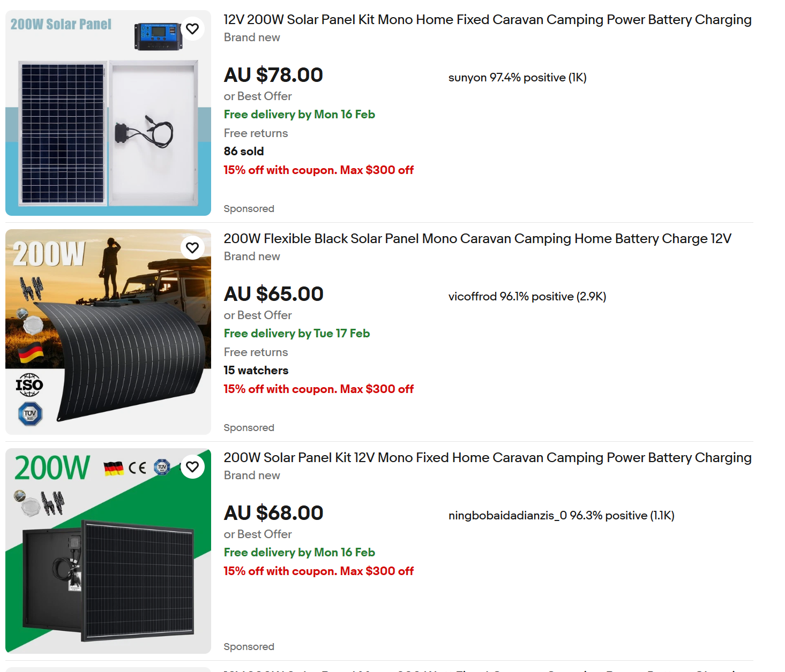View seller sunyon's feedback
Viewport: 785px width, 672px height.
[x=517, y=78]
